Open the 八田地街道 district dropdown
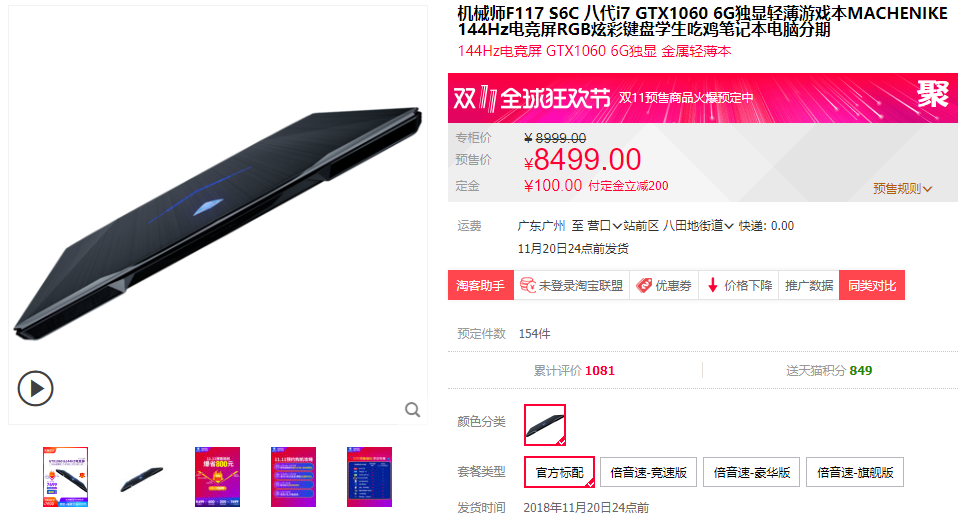This screenshot has height=521, width=967. (x=698, y=226)
